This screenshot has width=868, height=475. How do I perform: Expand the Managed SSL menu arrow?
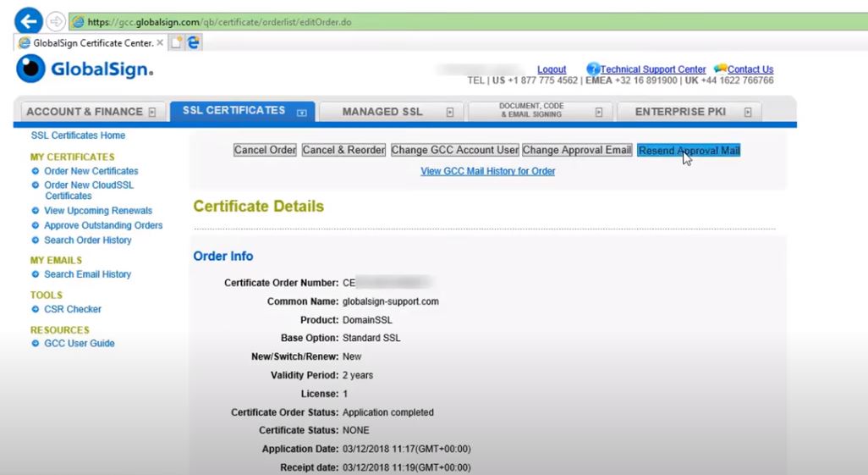[x=450, y=112]
